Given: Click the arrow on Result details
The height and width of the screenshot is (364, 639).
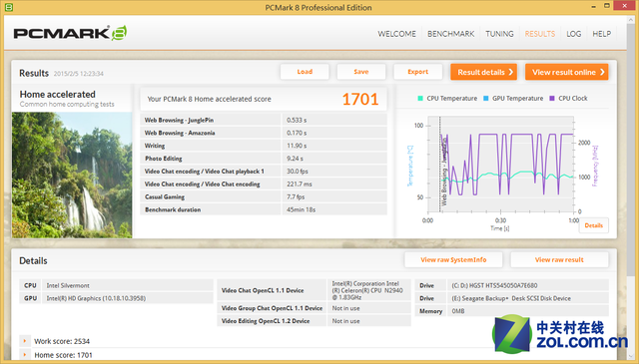Looking at the screenshot, I should click(x=510, y=72).
